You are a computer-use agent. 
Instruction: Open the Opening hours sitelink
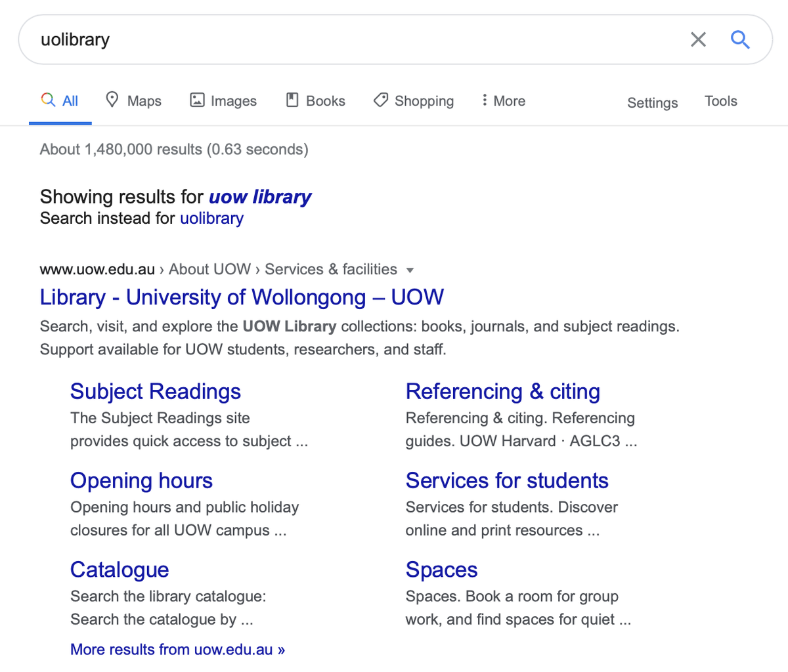pyautogui.click(x=141, y=481)
